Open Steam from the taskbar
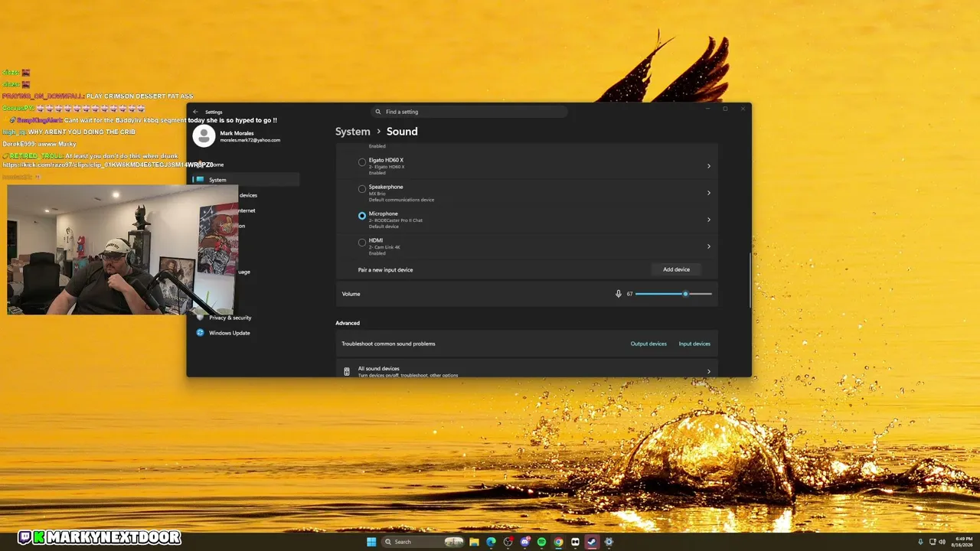The width and height of the screenshot is (980, 551). 592,542
